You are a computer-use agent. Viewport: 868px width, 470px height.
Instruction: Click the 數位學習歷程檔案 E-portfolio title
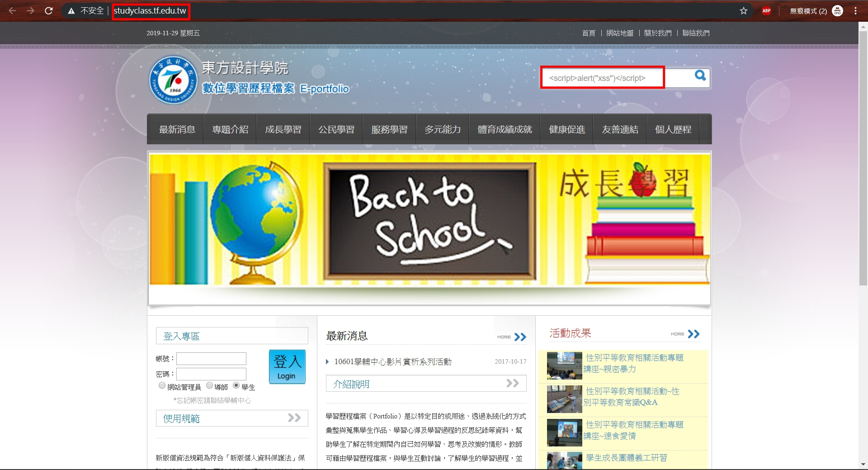[276, 88]
